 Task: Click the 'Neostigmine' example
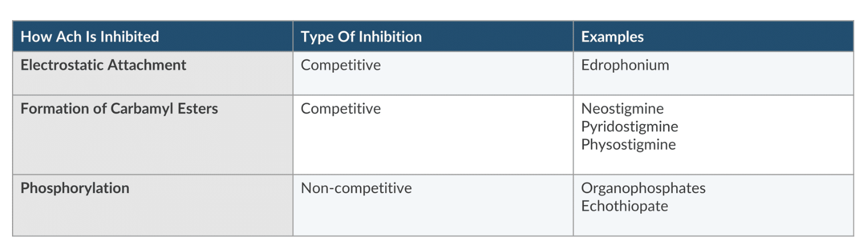pos(622,109)
